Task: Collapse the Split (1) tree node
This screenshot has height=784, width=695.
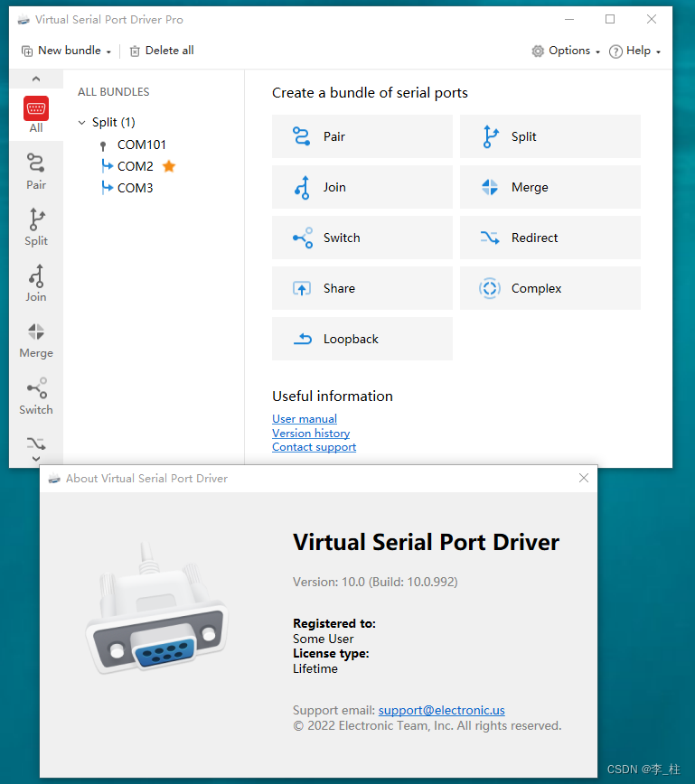Action: (x=81, y=123)
